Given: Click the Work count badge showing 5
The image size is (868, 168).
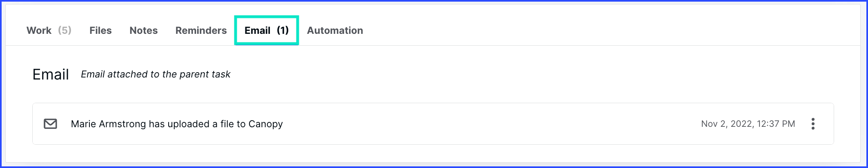Looking at the screenshot, I should [65, 30].
